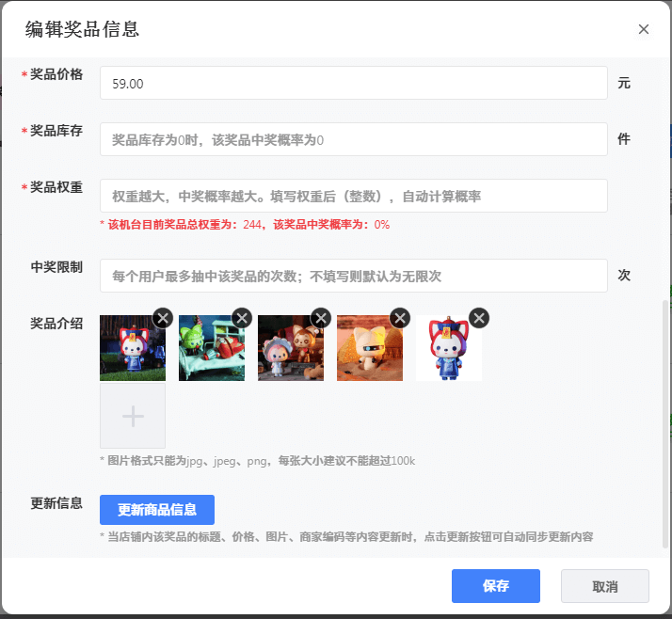672x619 pixels.
Task: Remove fourth image, white fox on orange
Action: tap(400, 318)
